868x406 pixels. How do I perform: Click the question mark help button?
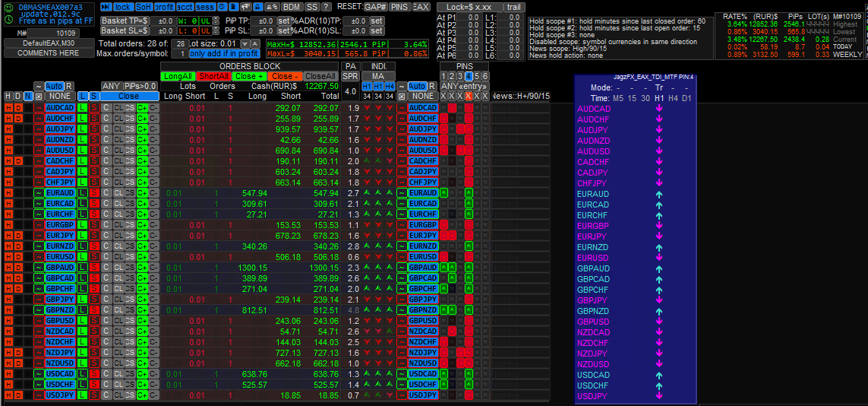coord(327,7)
